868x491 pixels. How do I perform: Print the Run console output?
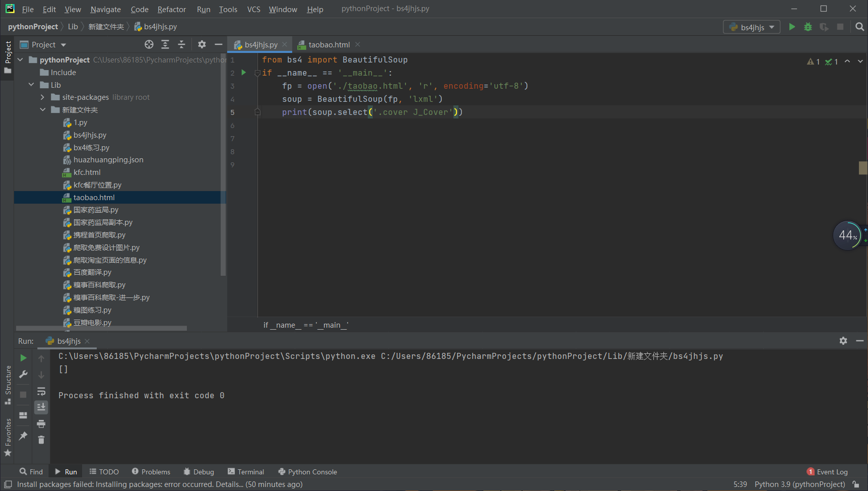click(41, 423)
